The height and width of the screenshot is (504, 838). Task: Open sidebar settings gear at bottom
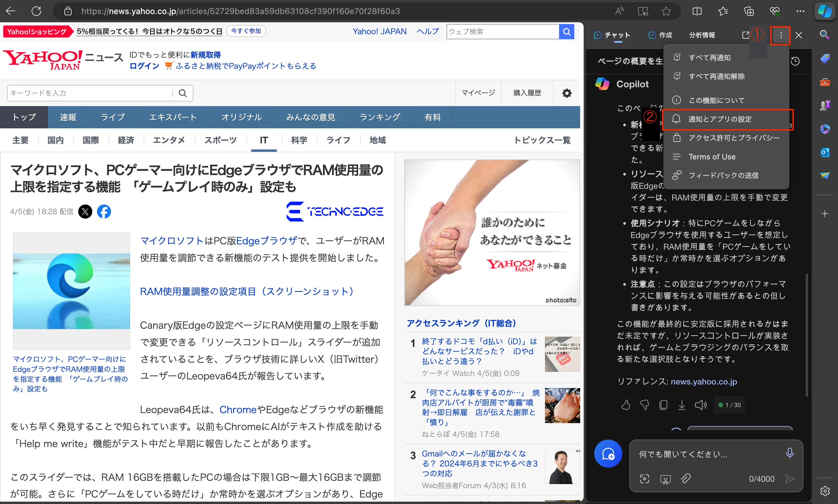point(825,491)
